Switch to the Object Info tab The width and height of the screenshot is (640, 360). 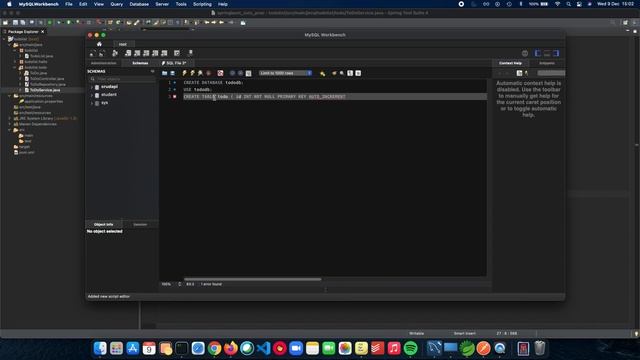coord(104,224)
